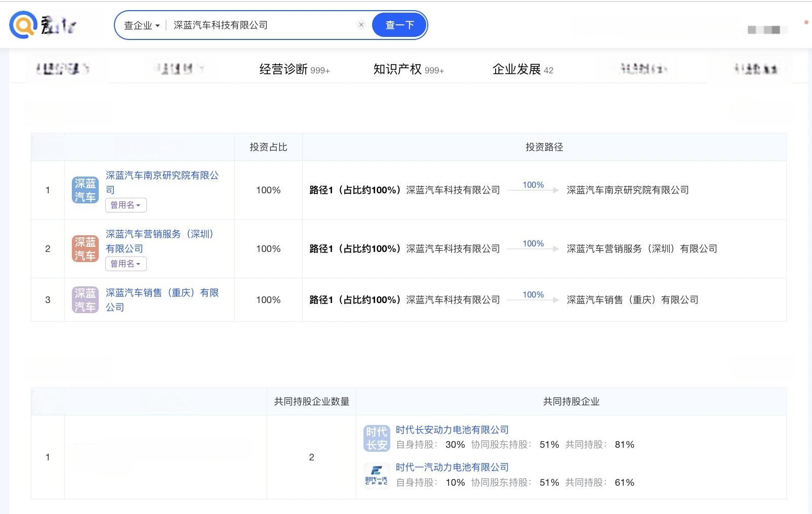Image resolution: width=812 pixels, height=514 pixels.
Task: Switch to 企业发展 tab
Action: (523, 69)
